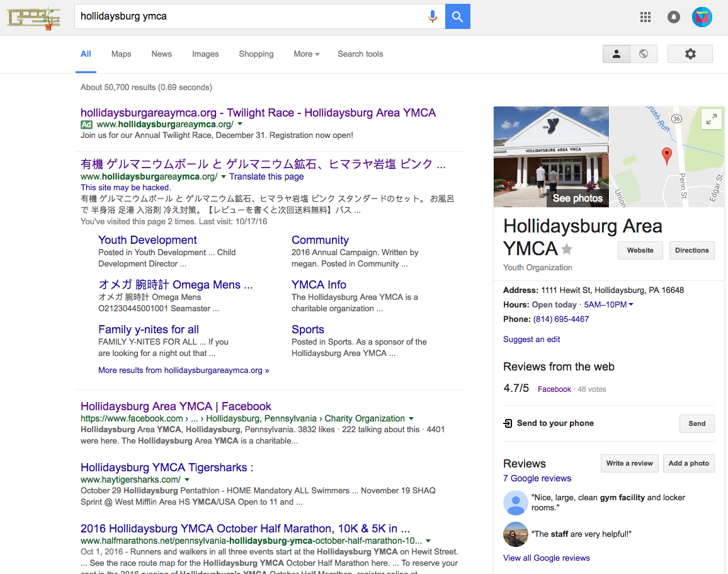Expand the map with the arrows icon

(x=711, y=118)
